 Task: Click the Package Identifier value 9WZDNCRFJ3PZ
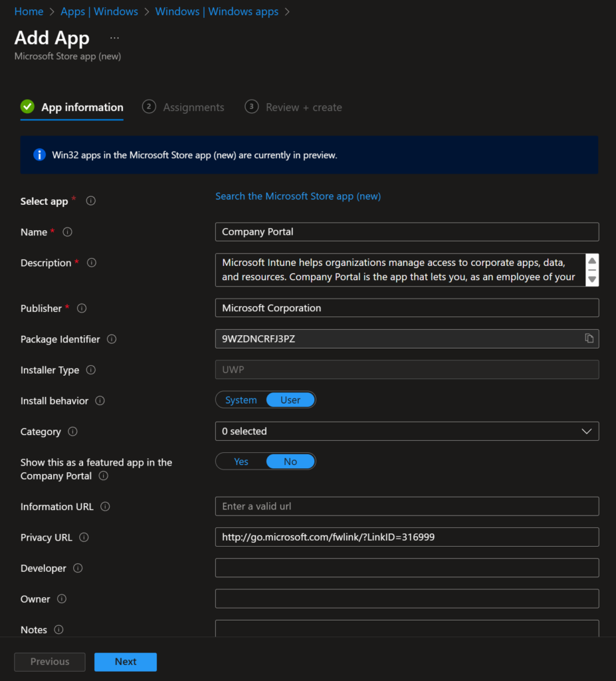[258, 339]
